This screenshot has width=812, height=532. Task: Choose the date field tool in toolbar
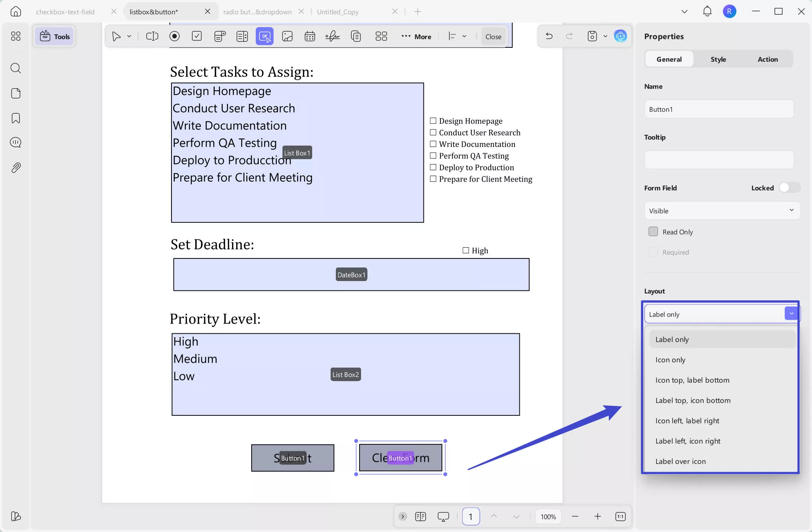[310, 36]
